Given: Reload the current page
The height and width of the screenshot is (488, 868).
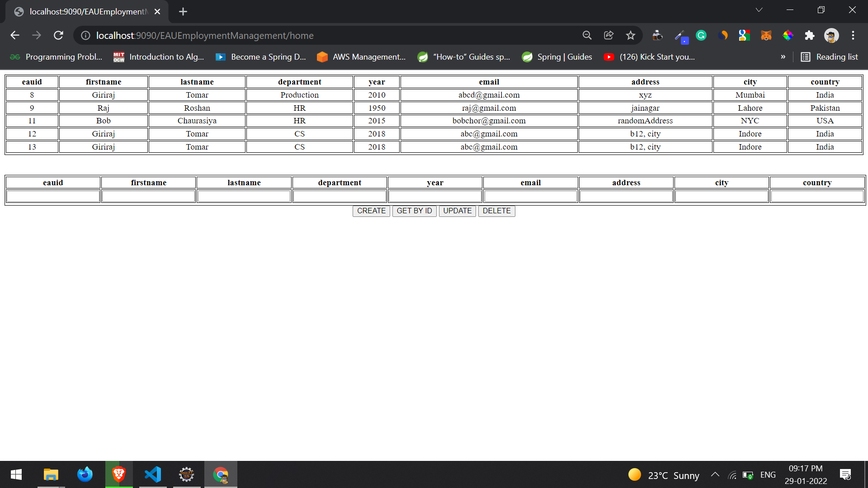Looking at the screenshot, I should (58, 35).
